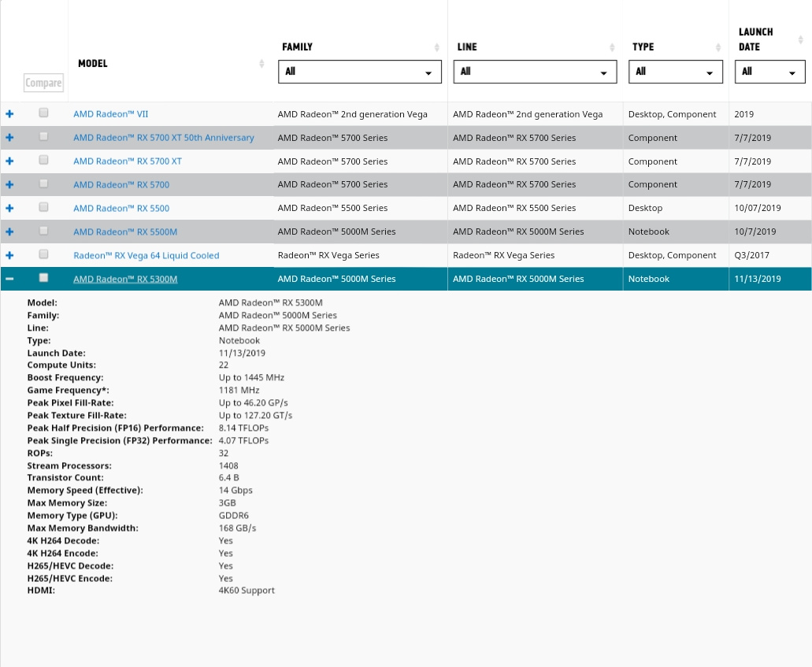Tick the Radeon RX 5500M checkbox
812x667 pixels.
43,231
